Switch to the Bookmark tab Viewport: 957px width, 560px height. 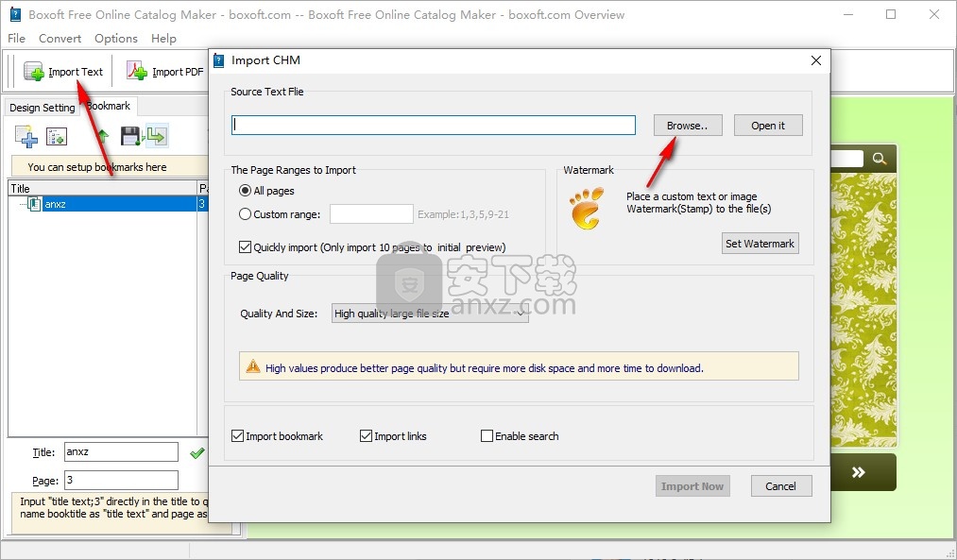109,106
